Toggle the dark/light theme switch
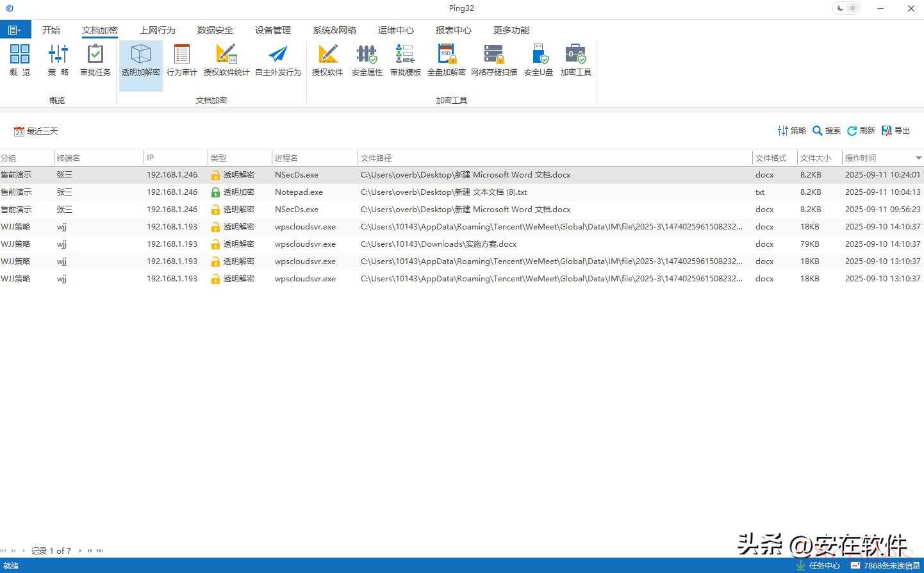Viewport: 924px width, 573px height. (x=846, y=8)
